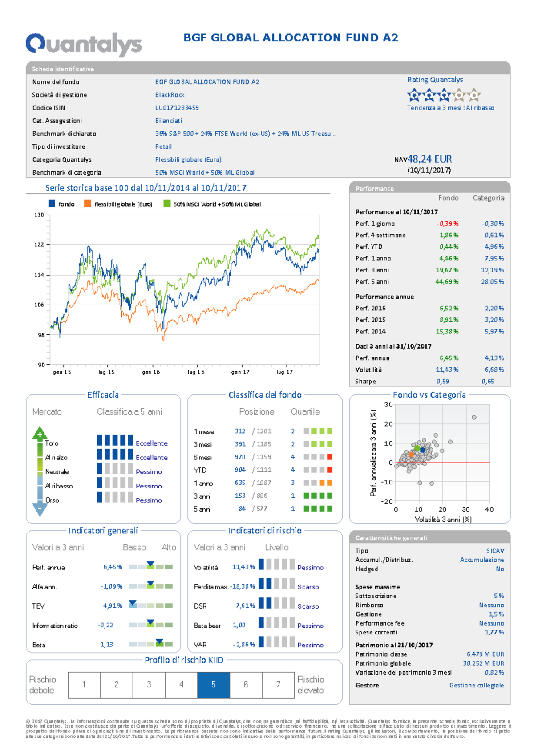Screen dimensions: 534x756
Task: Click the Perdita max risk level bars
Action: pyautogui.click(x=276, y=584)
